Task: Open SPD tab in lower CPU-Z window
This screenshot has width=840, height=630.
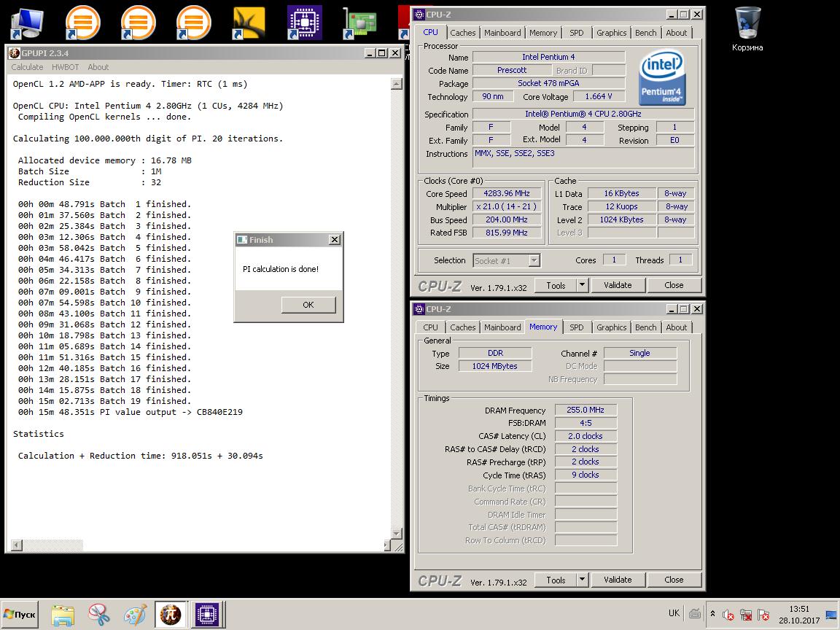Action: tap(577, 327)
